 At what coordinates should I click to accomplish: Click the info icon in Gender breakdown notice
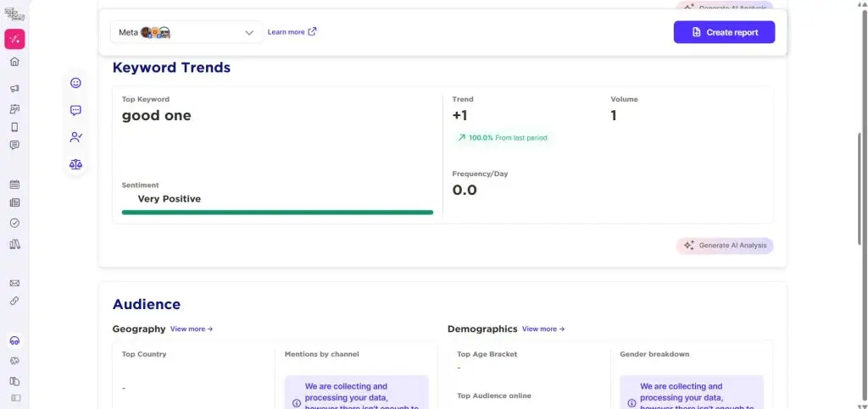[632, 403]
